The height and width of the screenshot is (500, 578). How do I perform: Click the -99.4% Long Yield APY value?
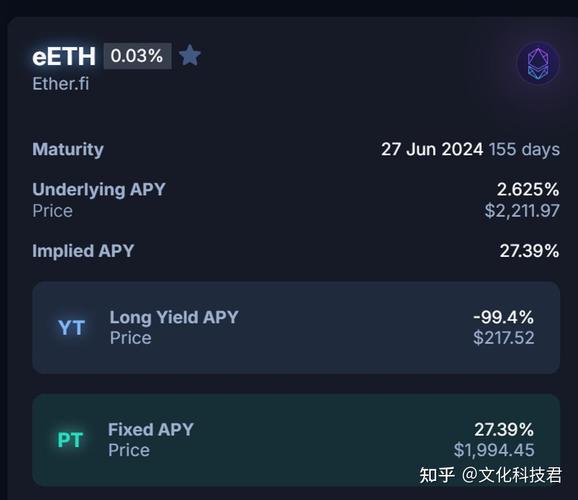(504, 317)
